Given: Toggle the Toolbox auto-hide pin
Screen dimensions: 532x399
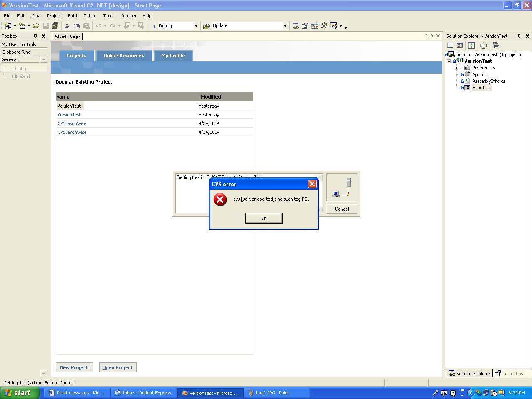Looking at the screenshot, I should 35,36.
